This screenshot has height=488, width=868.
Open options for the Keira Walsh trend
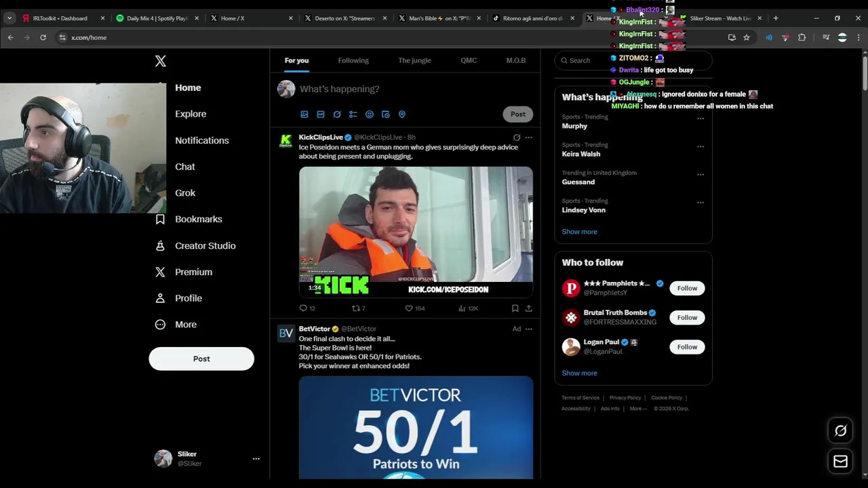pyautogui.click(x=701, y=146)
